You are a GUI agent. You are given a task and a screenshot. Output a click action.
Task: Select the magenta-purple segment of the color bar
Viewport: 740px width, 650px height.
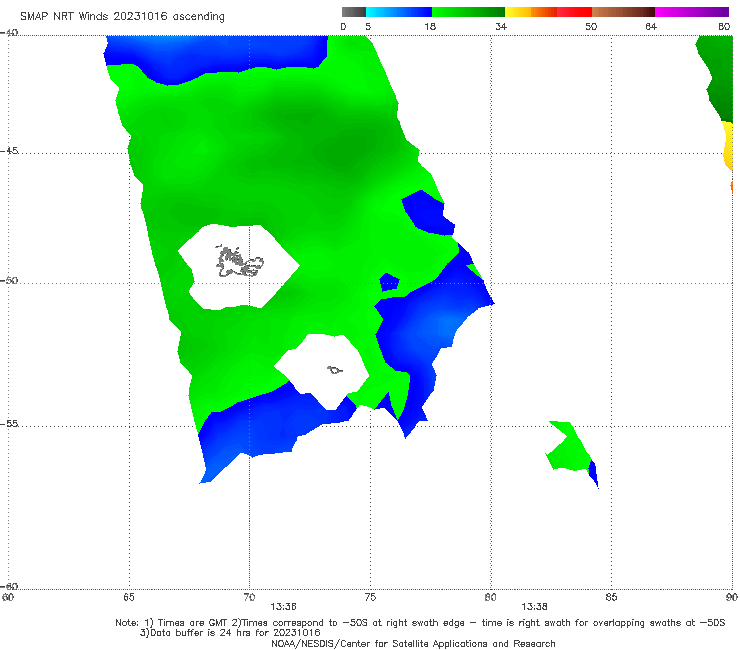692,12
